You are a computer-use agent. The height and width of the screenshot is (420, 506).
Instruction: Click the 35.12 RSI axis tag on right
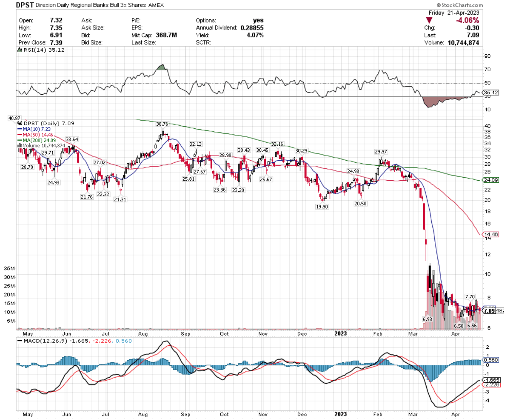click(x=491, y=92)
